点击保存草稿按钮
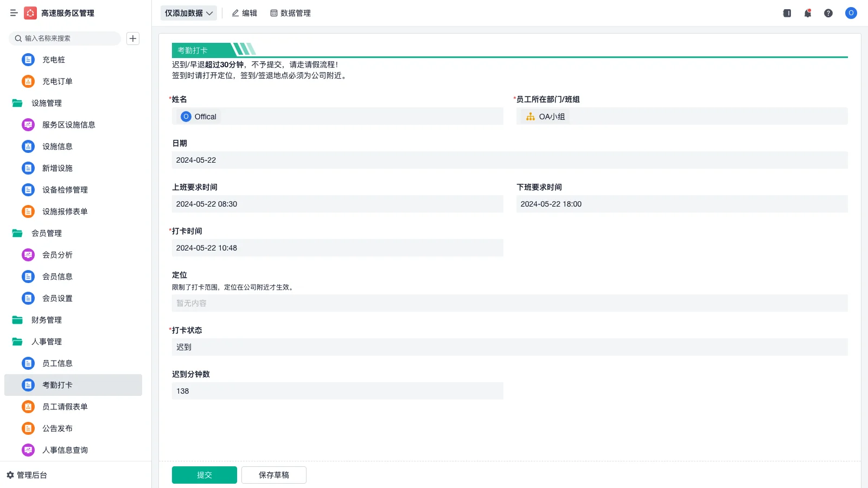 tap(273, 474)
